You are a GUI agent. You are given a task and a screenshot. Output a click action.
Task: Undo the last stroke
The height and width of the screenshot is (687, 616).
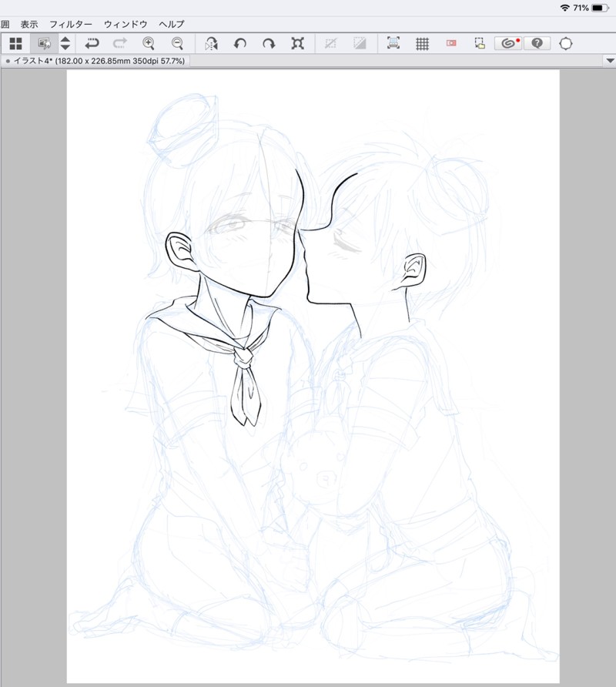click(x=92, y=43)
